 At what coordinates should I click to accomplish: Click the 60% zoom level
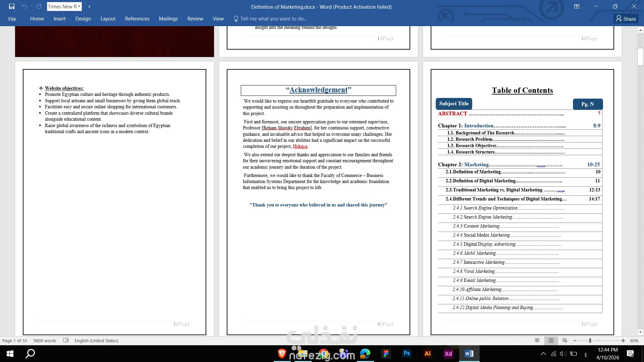634,341
